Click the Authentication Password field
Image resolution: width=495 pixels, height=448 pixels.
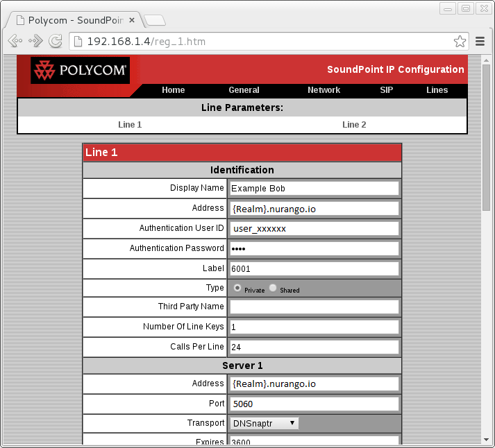314,249
